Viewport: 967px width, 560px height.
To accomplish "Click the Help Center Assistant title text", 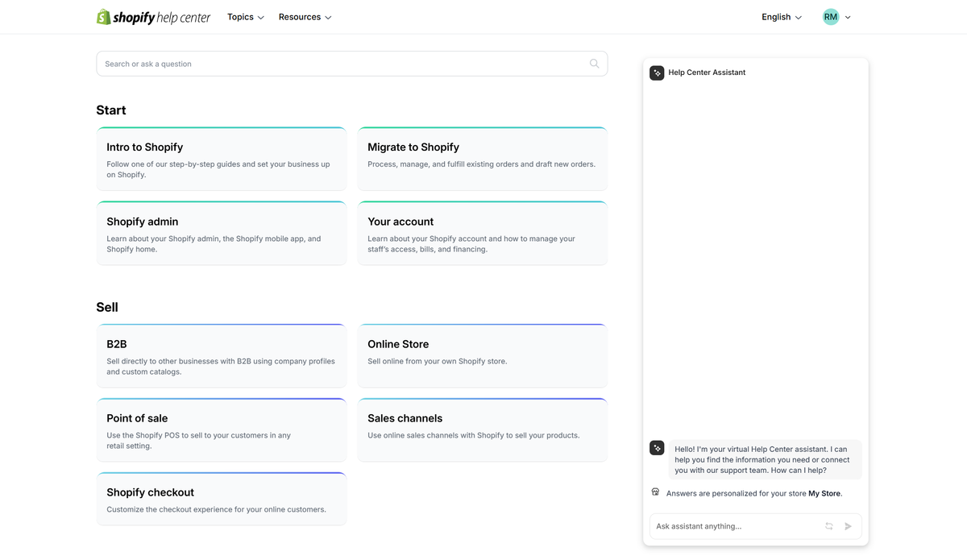I will tap(707, 73).
